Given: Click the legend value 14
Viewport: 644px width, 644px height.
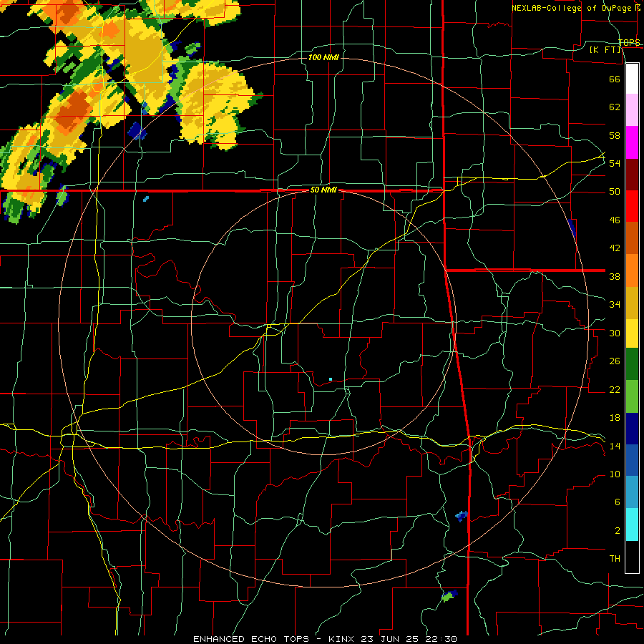Looking at the screenshot, I should [x=615, y=446].
